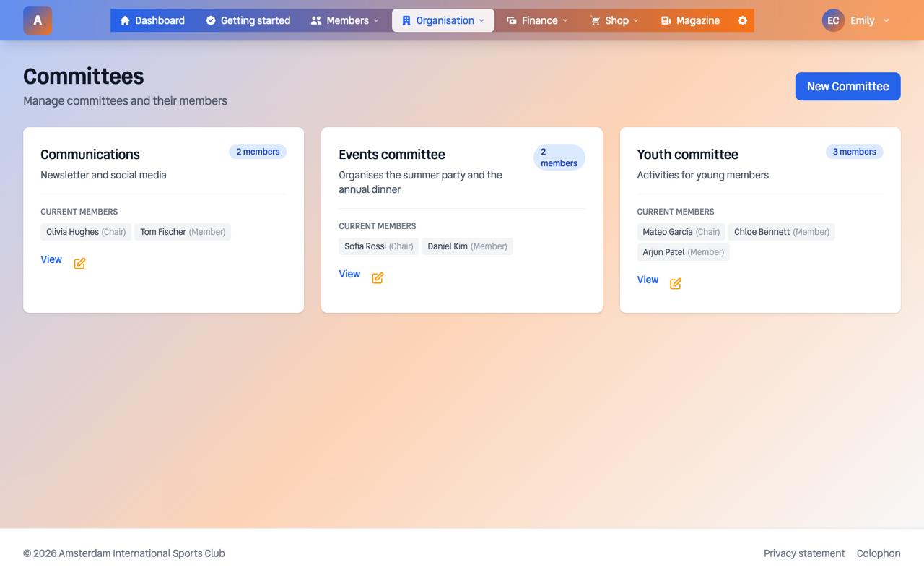This screenshot has height=578, width=924.
Task: Expand the Finance dropdown menu
Action: [537, 20]
